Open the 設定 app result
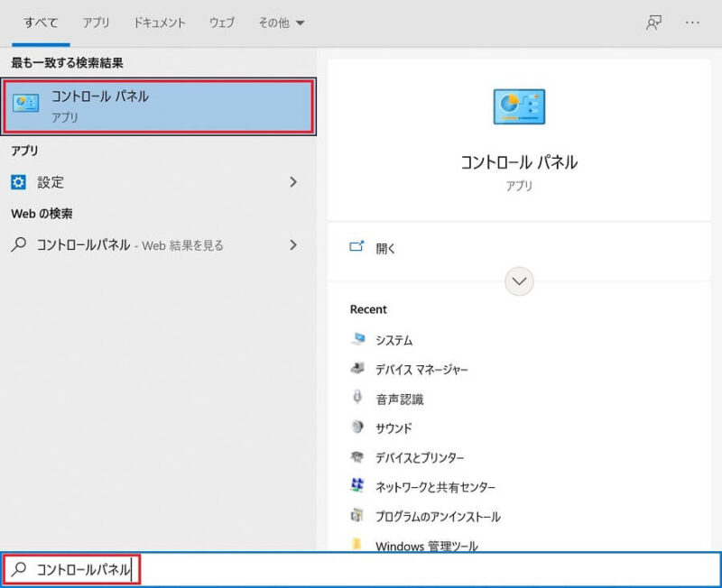Screen dimensions: 722x588 [159, 182]
